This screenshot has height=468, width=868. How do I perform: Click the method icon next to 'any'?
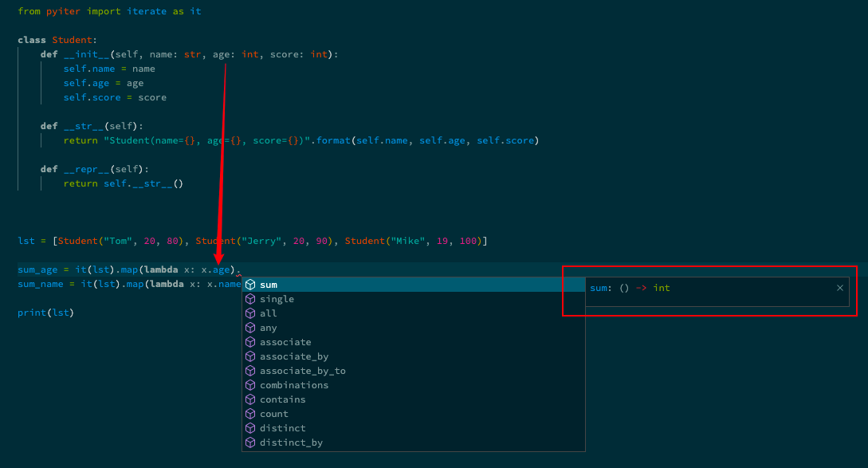[x=251, y=328]
